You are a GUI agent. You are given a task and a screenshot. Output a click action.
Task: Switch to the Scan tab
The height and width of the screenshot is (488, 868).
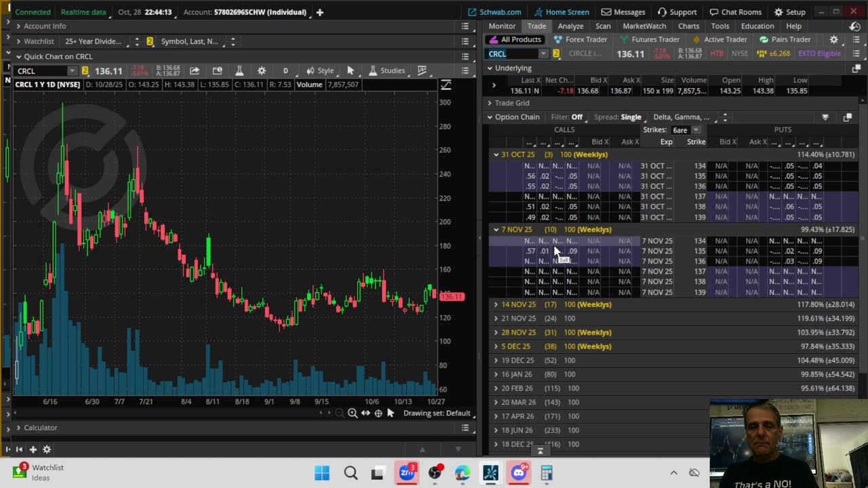[x=603, y=26]
